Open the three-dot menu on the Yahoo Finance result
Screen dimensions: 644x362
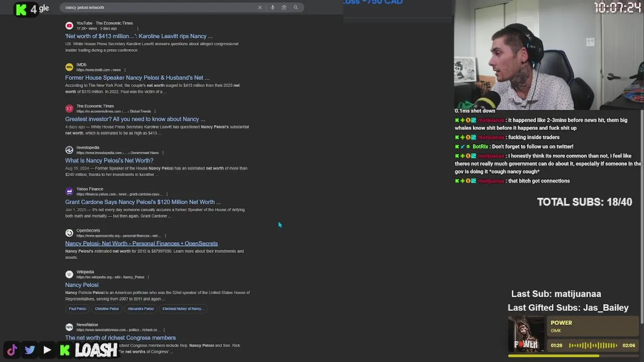click(167, 195)
